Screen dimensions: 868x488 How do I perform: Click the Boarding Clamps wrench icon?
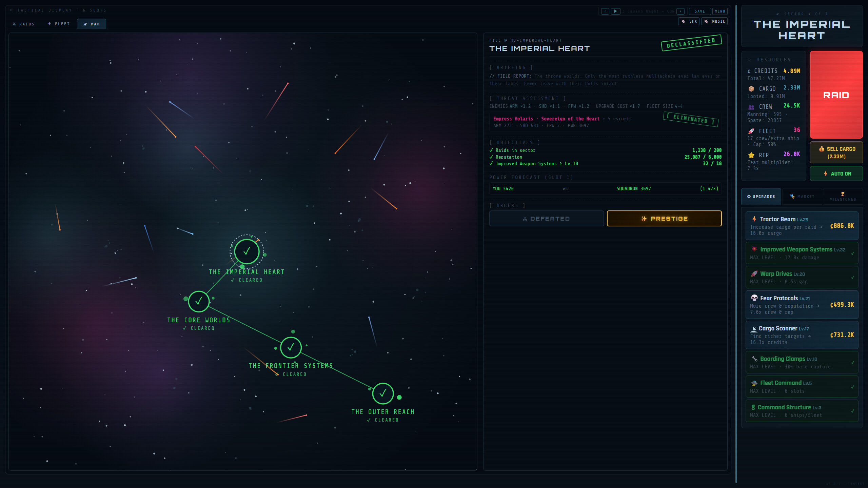click(x=754, y=359)
